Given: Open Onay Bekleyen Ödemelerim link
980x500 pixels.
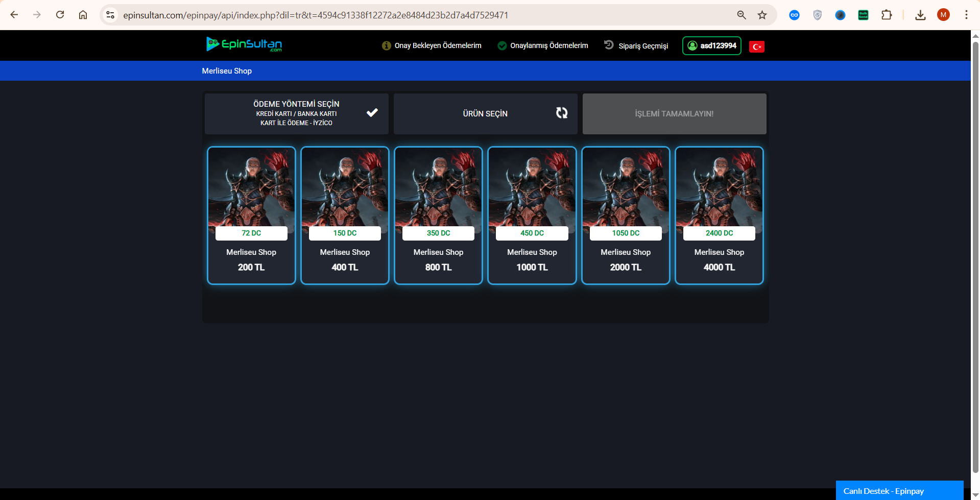Looking at the screenshot, I should 438,45.
